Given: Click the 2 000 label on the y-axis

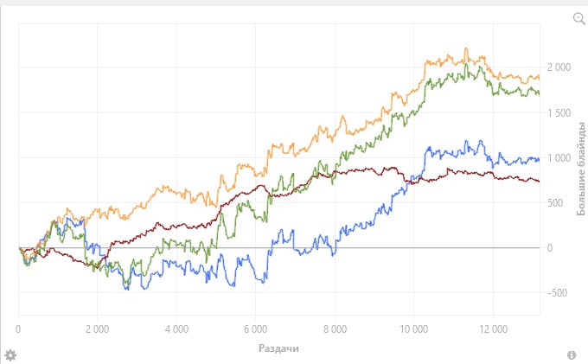Looking at the screenshot, I should (559, 67).
